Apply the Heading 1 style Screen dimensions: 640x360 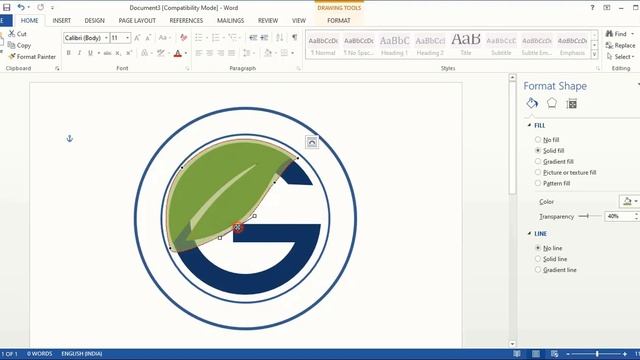pos(394,45)
